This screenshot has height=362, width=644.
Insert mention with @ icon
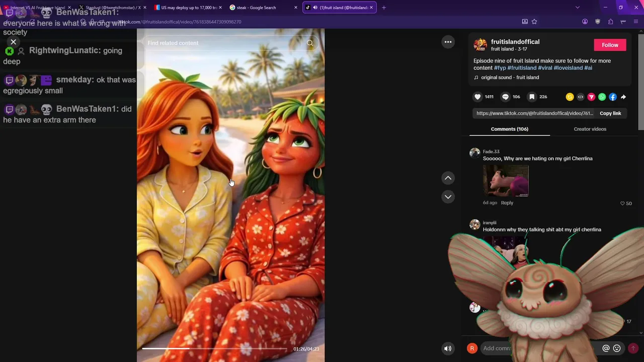[606, 348]
